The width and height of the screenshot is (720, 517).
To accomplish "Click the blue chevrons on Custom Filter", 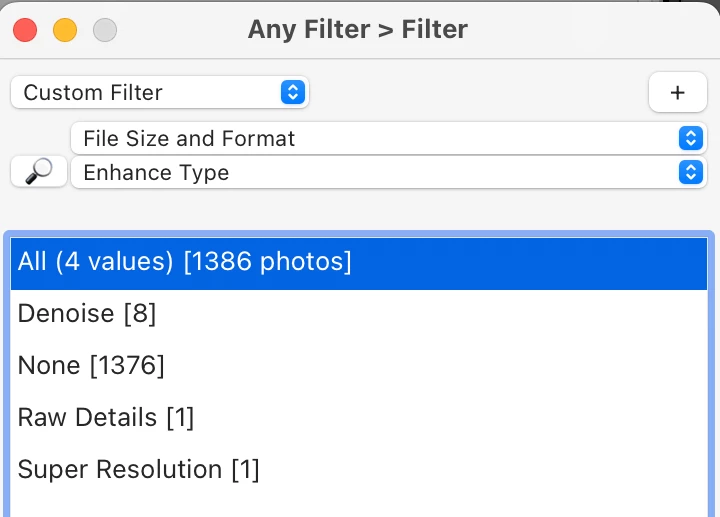I will (292, 92).
